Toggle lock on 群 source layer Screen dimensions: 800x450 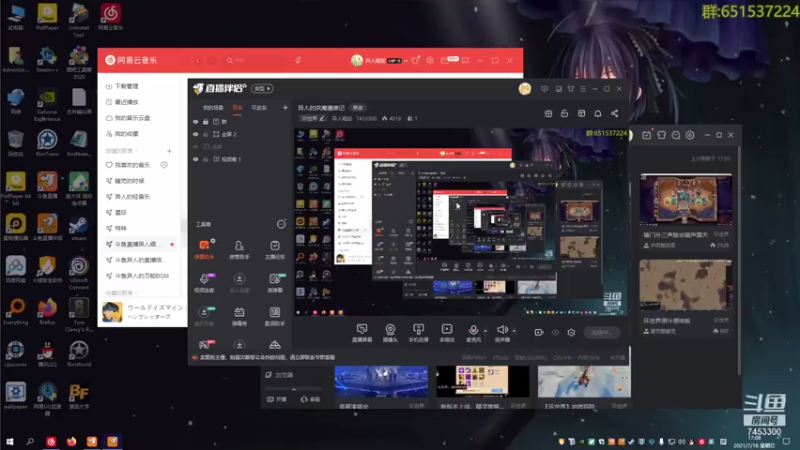(206, 122)
